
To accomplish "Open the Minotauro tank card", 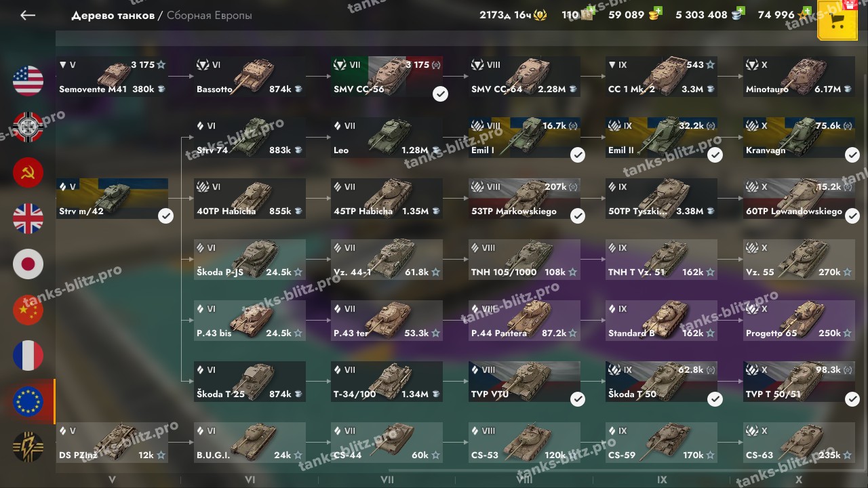I will [x=799, y=77].
